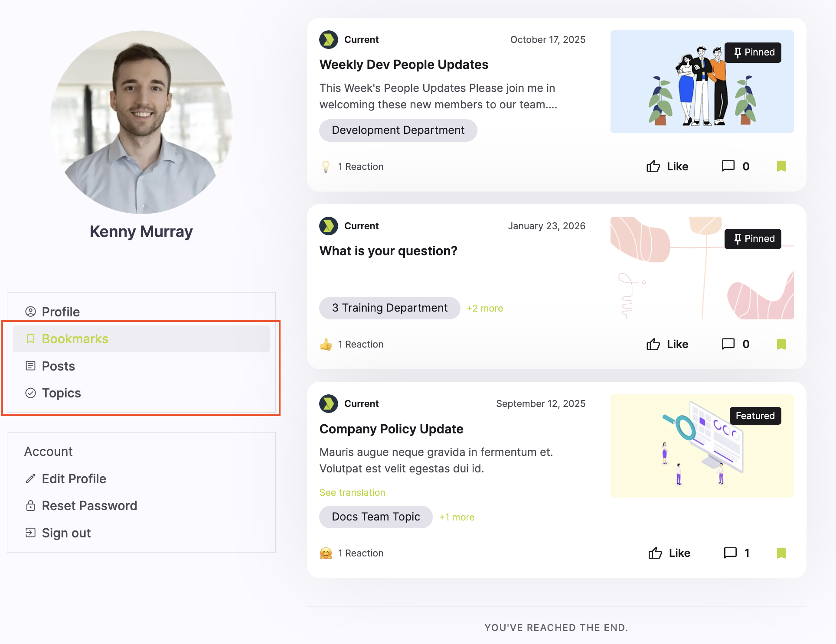Viewport: 836px width, 644px height.
Task: Like the Weekly Dev People Updates post
Action: pos(667,166)
